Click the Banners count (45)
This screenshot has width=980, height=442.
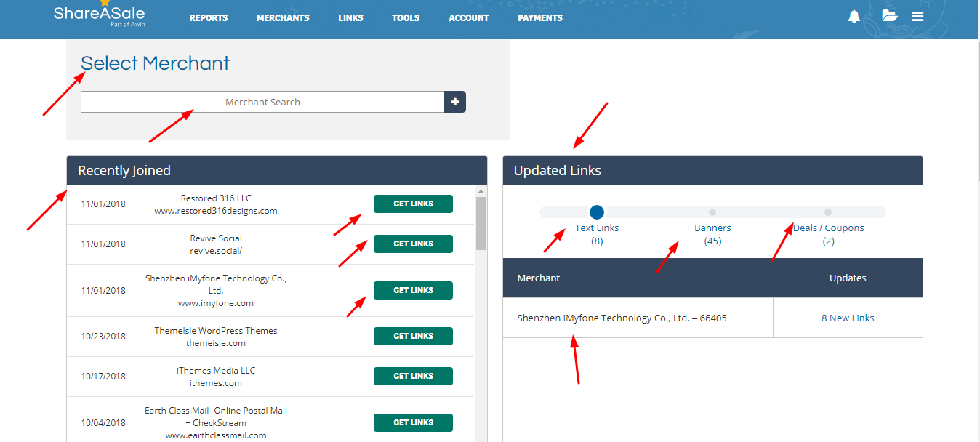click(712, 241)
